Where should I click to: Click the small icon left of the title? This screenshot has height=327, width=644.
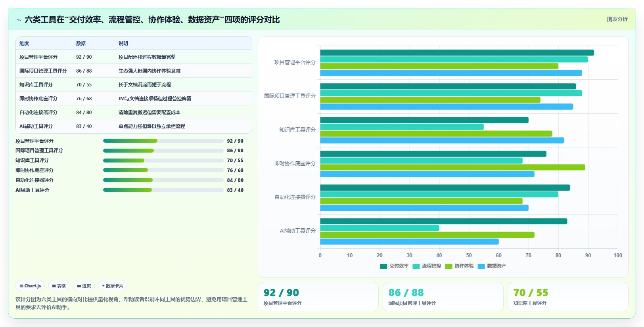19,20
